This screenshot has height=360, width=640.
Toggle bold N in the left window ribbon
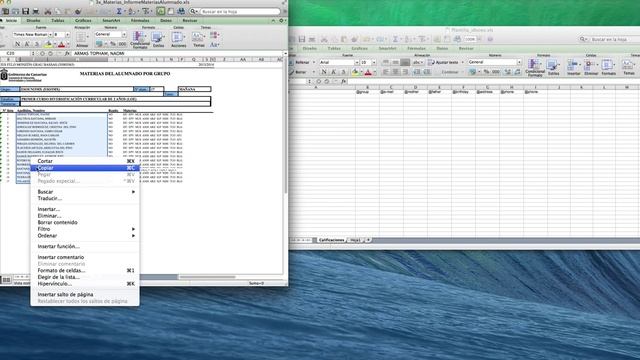coord(17,44)
